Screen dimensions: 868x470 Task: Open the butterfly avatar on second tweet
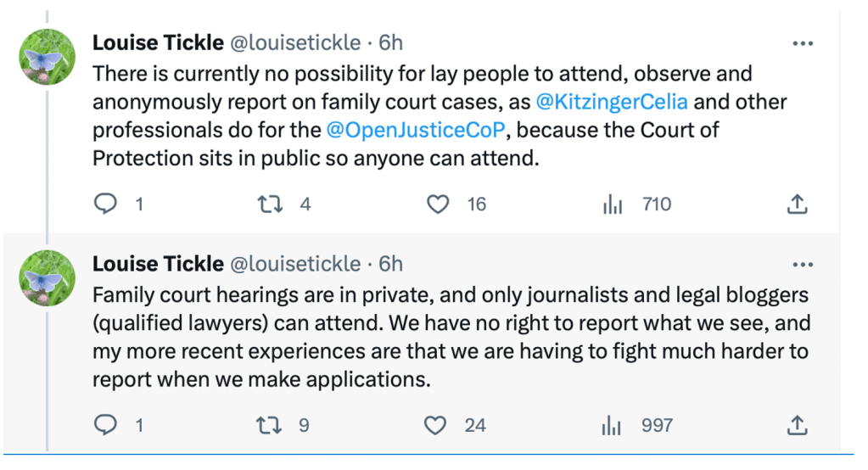coord(47,278)
